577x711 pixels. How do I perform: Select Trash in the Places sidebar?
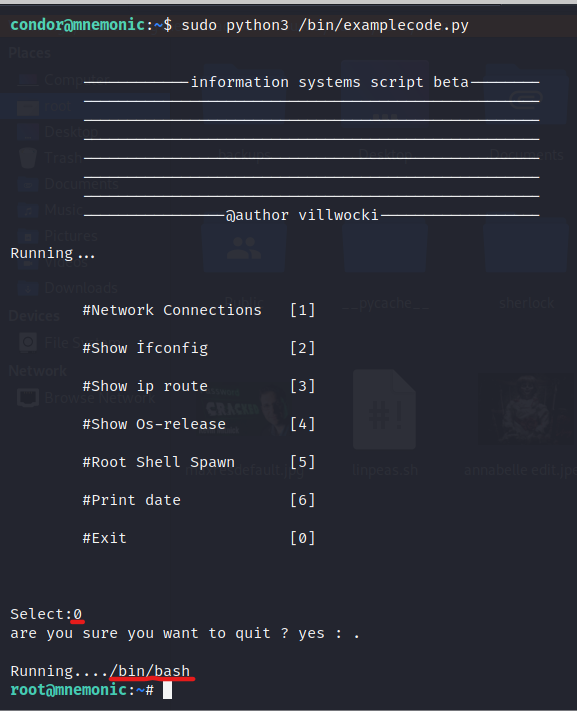pyautogui.click(x=51, y=158)
